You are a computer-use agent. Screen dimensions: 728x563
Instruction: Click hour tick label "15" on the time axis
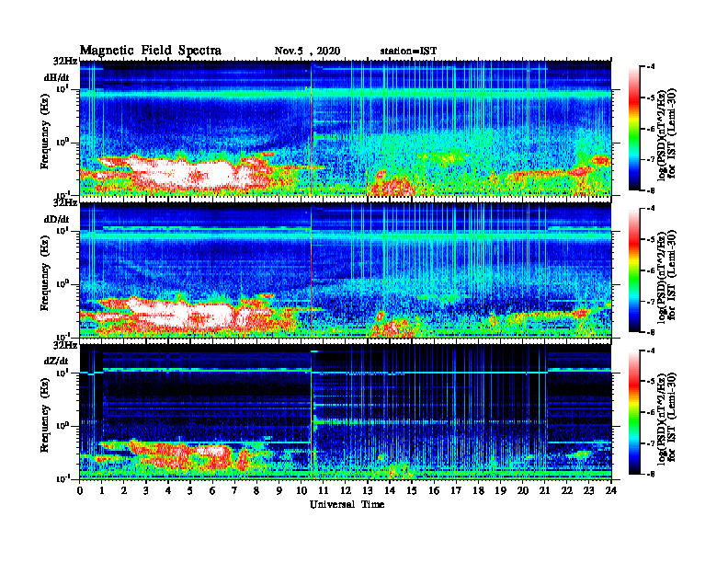[412, 490]
